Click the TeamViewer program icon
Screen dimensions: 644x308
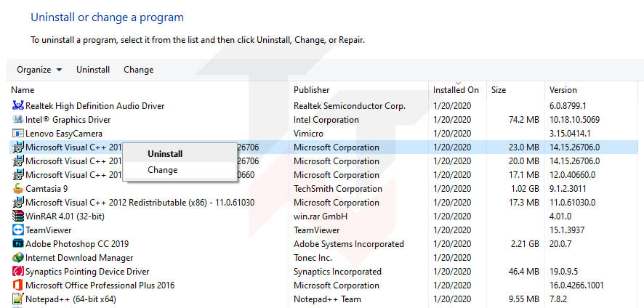point(17,230)
